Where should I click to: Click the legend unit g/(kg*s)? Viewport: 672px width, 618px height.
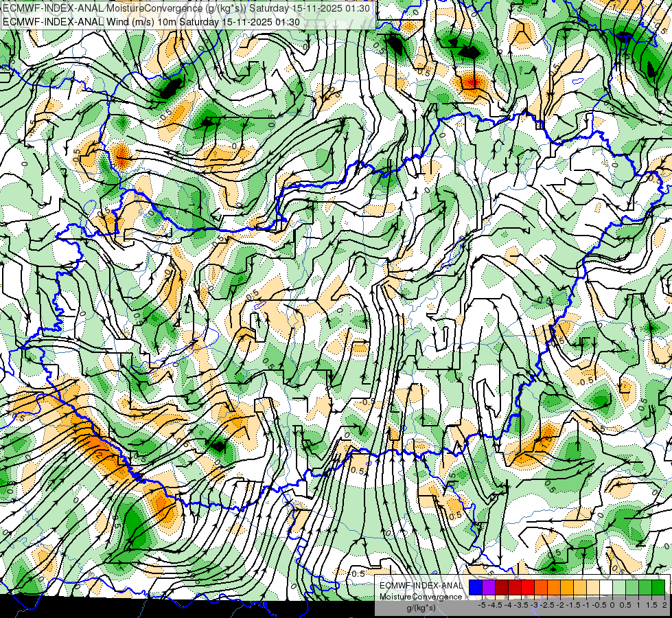pos(421,608)
